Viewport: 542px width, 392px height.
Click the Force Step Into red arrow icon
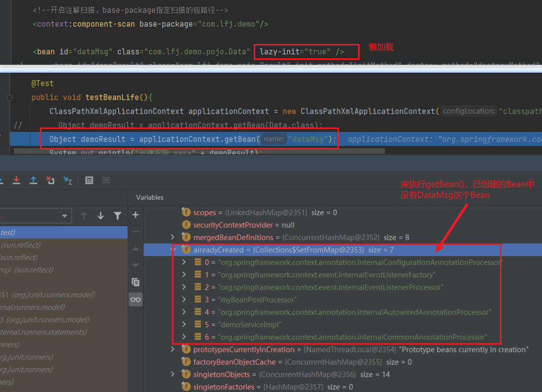click(x=16, y=180)
